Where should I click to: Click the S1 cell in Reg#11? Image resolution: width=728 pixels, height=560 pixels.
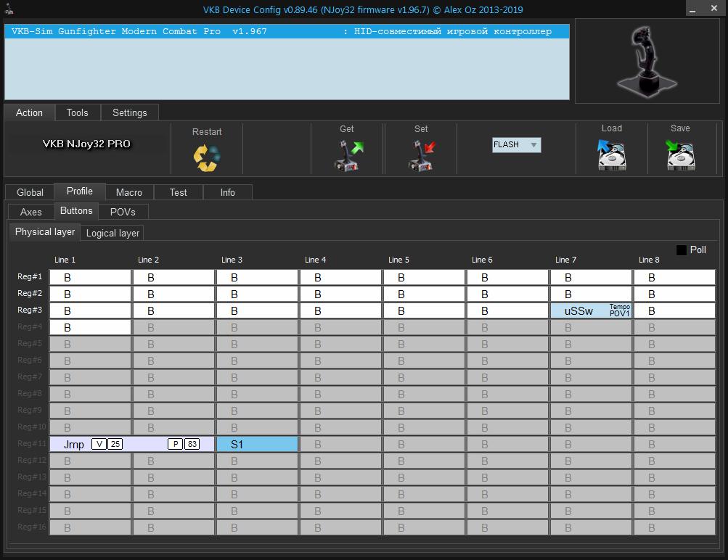click(x=257, y=444)
